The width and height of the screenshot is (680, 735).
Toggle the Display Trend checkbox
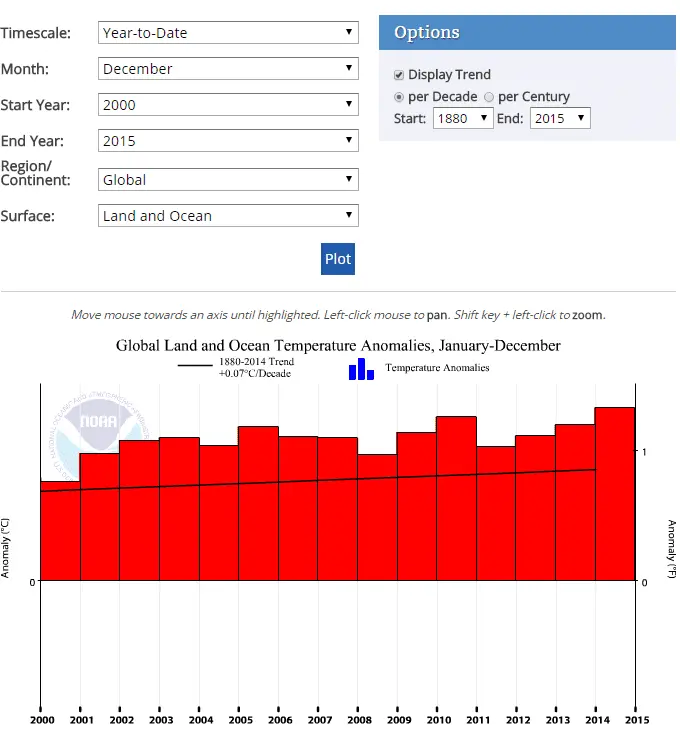399,75
